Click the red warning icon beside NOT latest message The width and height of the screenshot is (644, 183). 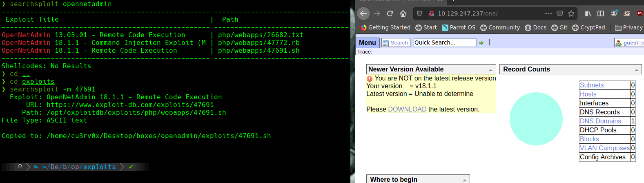coord(370,78)
